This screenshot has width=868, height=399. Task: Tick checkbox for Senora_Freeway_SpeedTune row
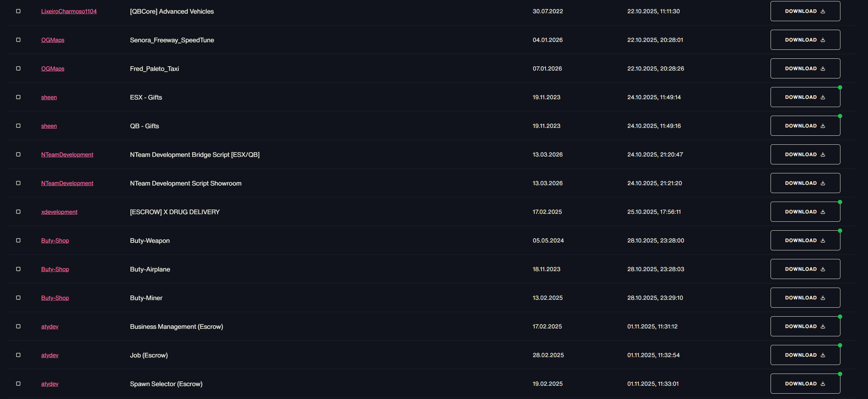pyautogui.click(x=18, y=40)
